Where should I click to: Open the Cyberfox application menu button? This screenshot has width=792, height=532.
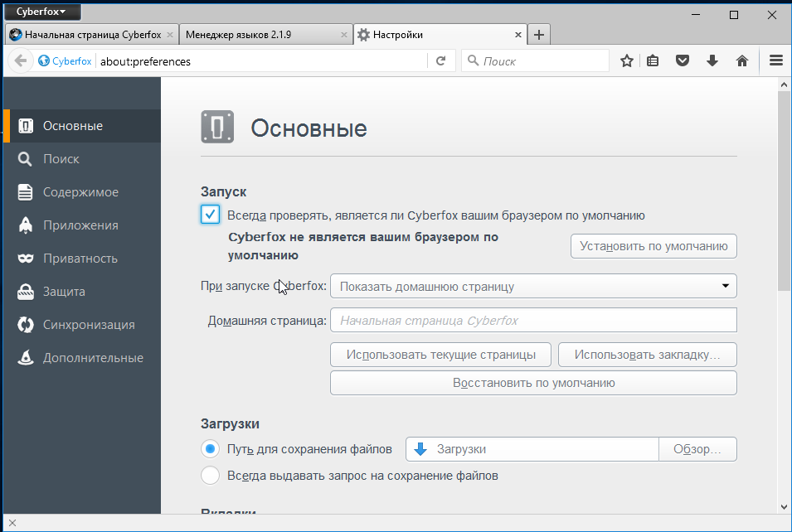pos(42,12)
